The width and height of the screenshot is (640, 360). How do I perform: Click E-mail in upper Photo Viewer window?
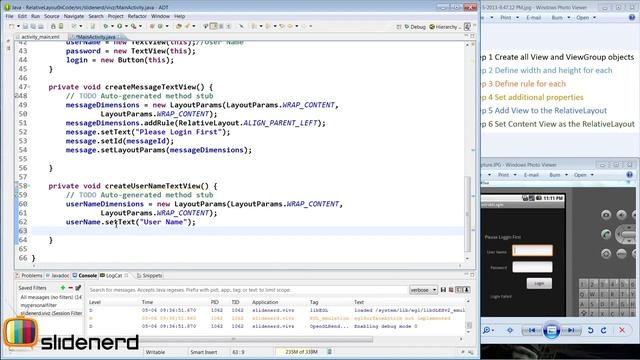(533, 18)
